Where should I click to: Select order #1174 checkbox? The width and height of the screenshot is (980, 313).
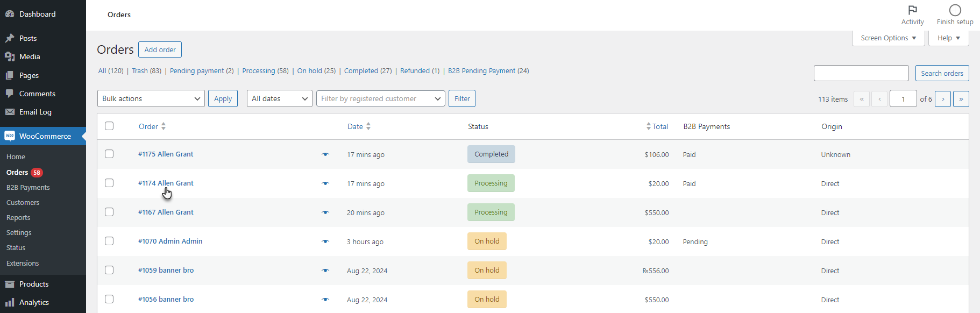coord(109,183)
